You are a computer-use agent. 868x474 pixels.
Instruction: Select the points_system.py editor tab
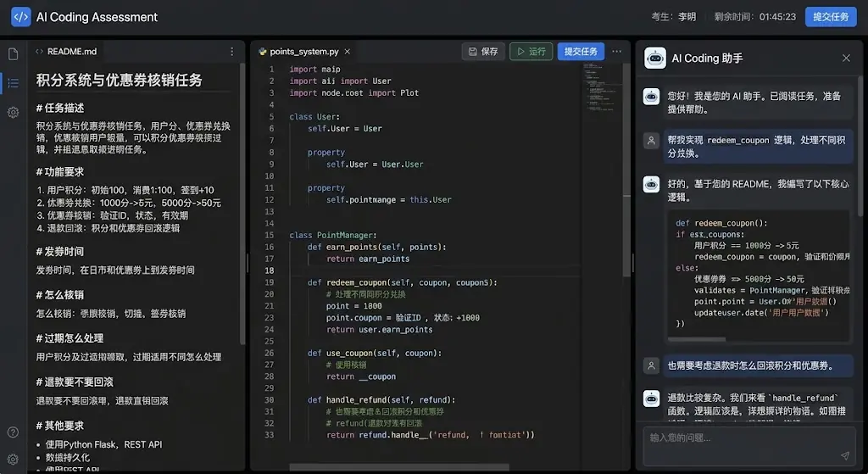[299, 52]
